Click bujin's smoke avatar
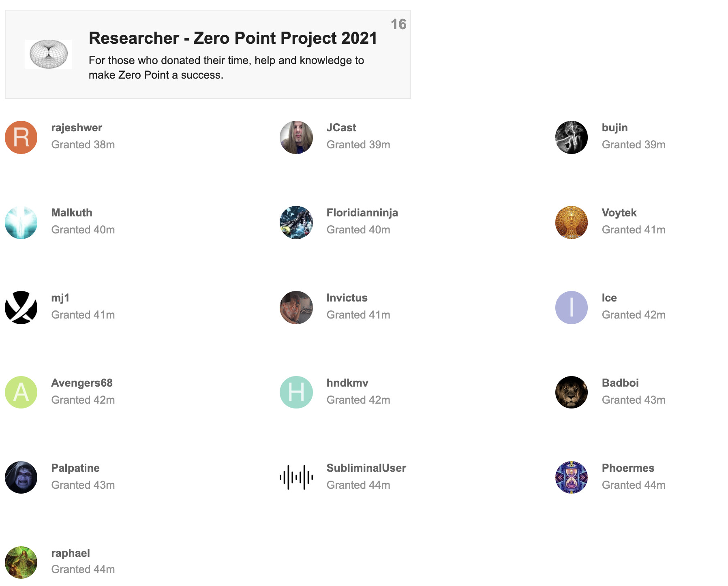Viewport: 728px width, 586px height. (572, 137)
